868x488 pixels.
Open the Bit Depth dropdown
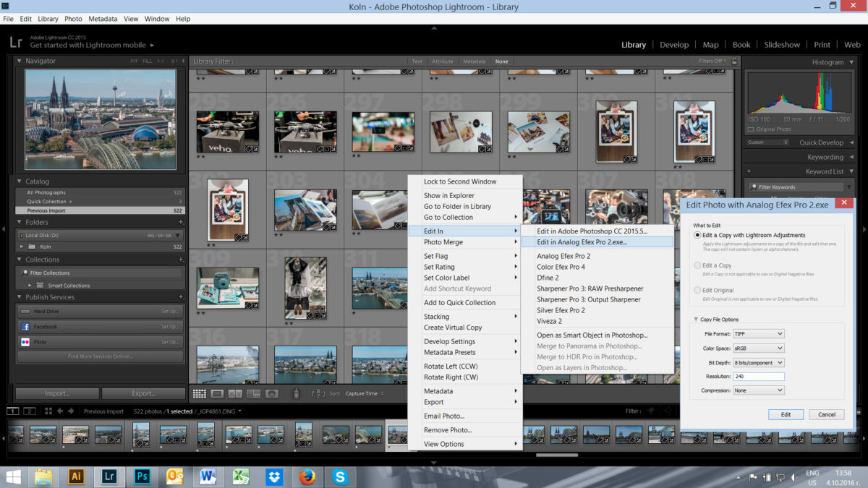pos(758,362)
